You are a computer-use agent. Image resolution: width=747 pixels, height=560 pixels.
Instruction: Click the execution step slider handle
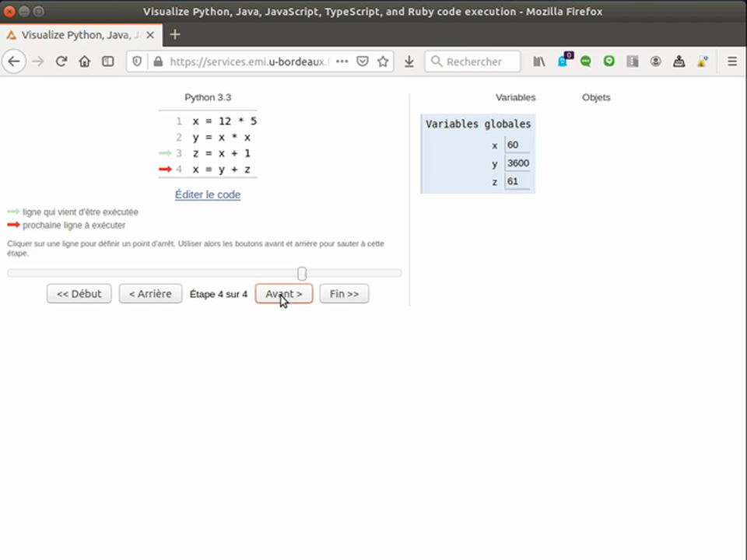tap(302, 273)
